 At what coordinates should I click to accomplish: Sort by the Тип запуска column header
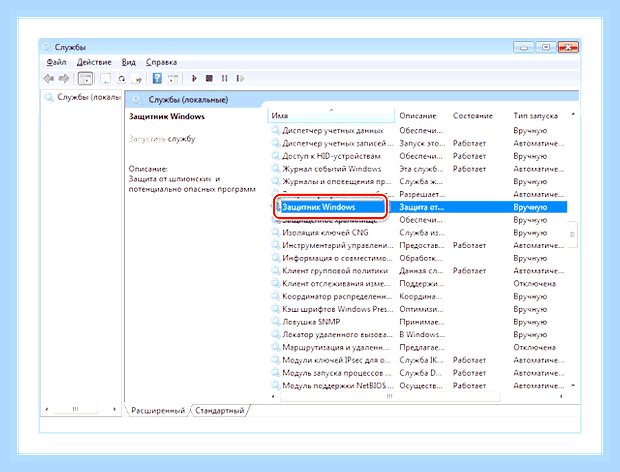coord(536,116)
